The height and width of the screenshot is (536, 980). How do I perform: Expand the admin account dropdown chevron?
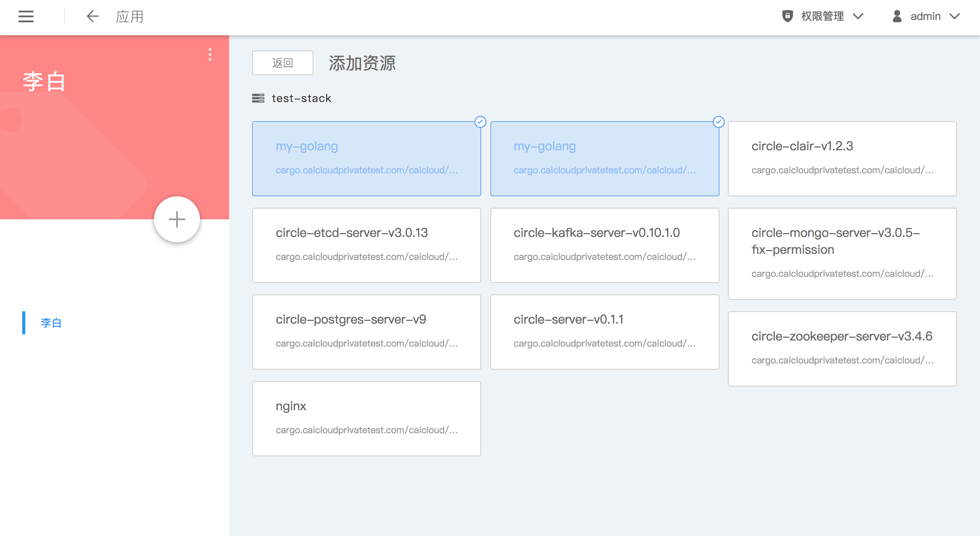(955, 16)
